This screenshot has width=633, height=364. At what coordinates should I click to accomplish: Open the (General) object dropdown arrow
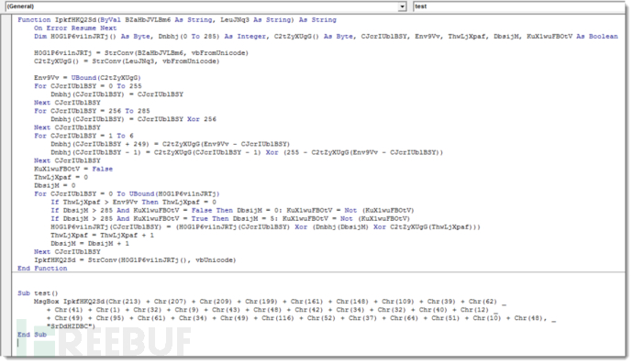(402, 6)
